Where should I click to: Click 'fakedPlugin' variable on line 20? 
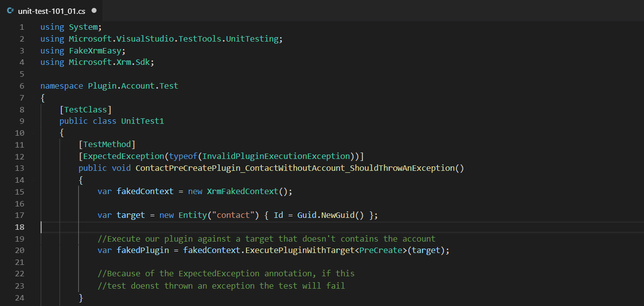coord(143,251)
